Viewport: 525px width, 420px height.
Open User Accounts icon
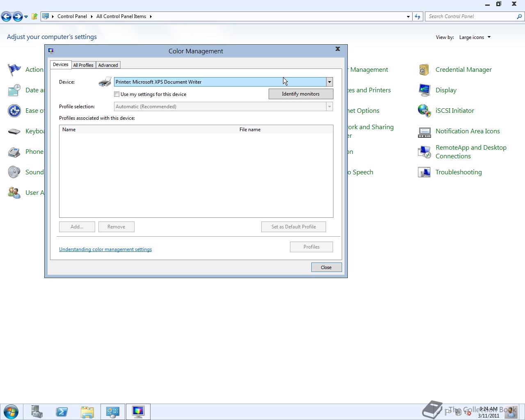[14, 193]
